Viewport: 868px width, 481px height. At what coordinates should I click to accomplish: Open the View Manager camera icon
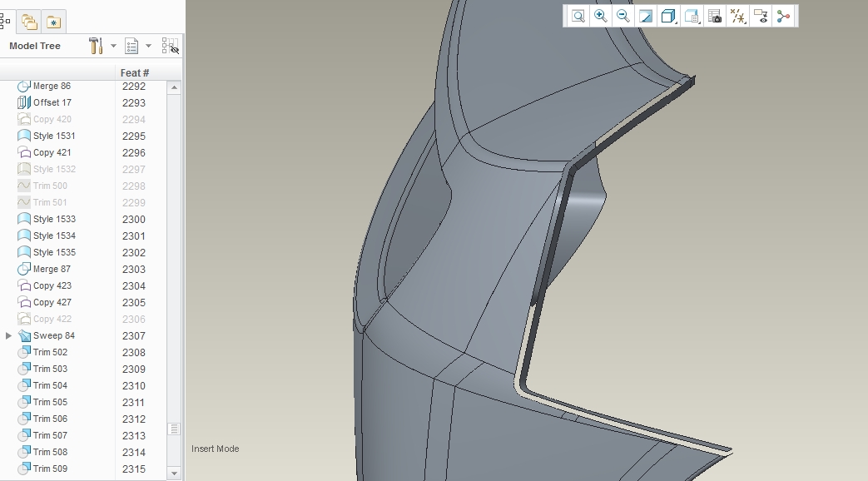tap(715, 16)
